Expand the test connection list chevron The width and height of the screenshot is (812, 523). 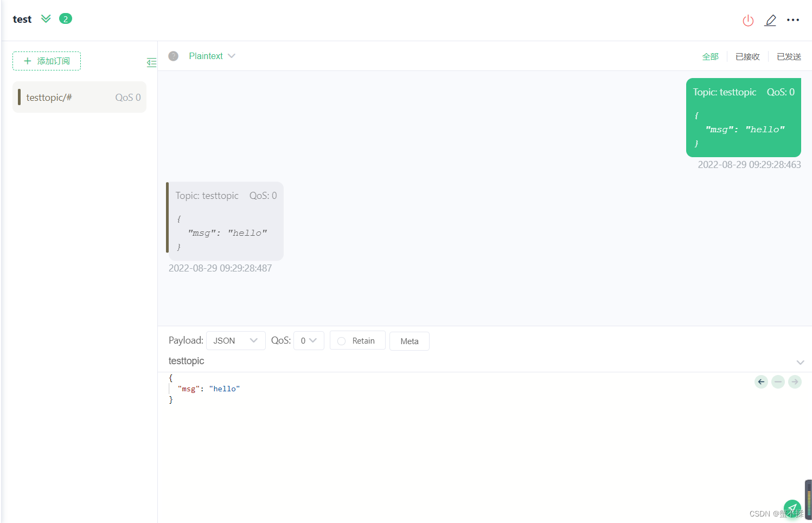[x=46, y=18]
